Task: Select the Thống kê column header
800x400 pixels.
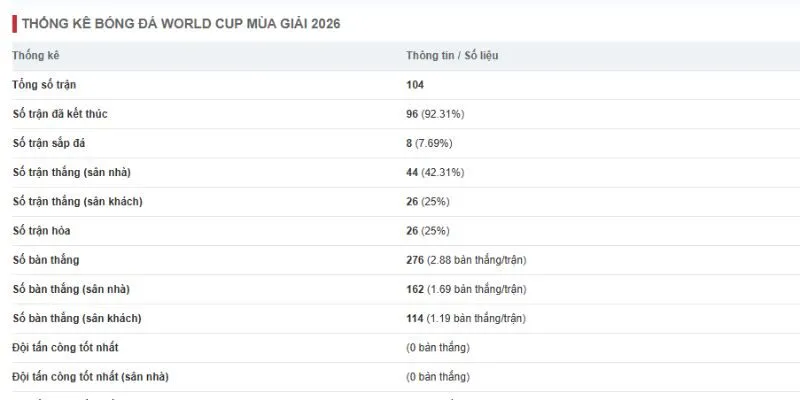Action: (x=36, y=55)
